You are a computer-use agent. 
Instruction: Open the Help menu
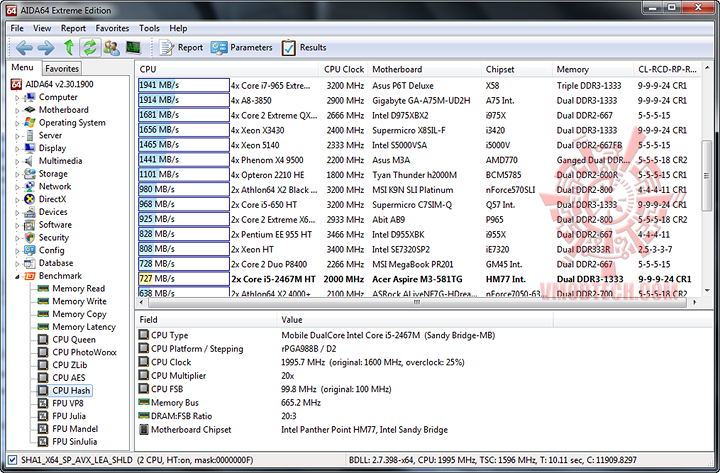click(x=178, y=28)
